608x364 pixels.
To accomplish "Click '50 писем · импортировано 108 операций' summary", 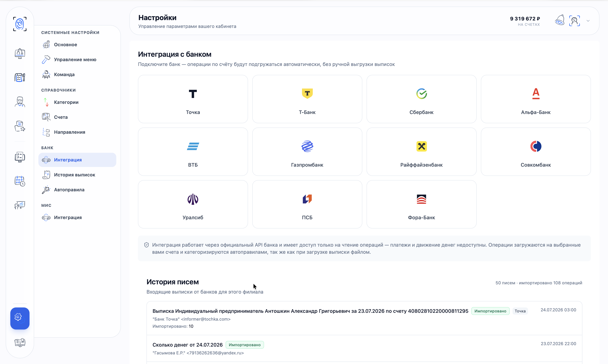I will click(539, 283).
